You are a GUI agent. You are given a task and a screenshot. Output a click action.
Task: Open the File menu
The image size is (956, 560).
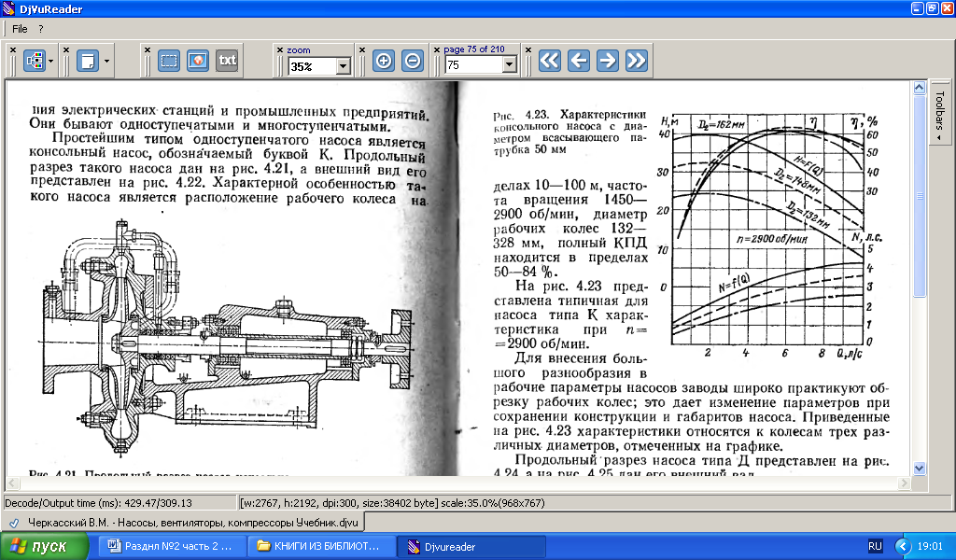20,29
